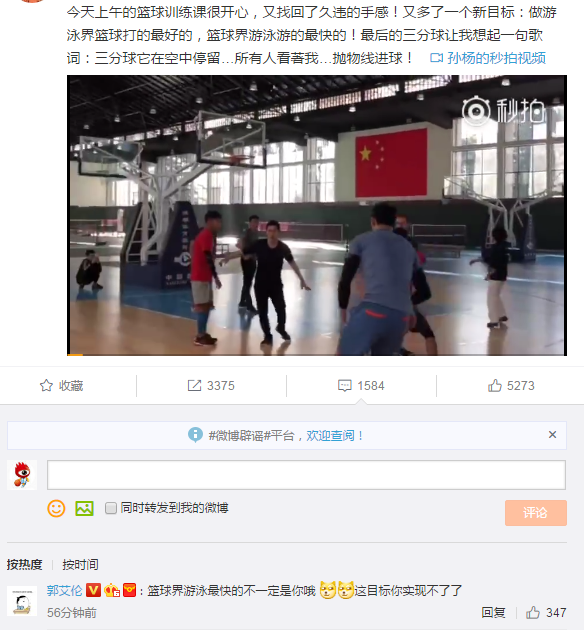Close the 微博辟谣 notice banner

553,435
